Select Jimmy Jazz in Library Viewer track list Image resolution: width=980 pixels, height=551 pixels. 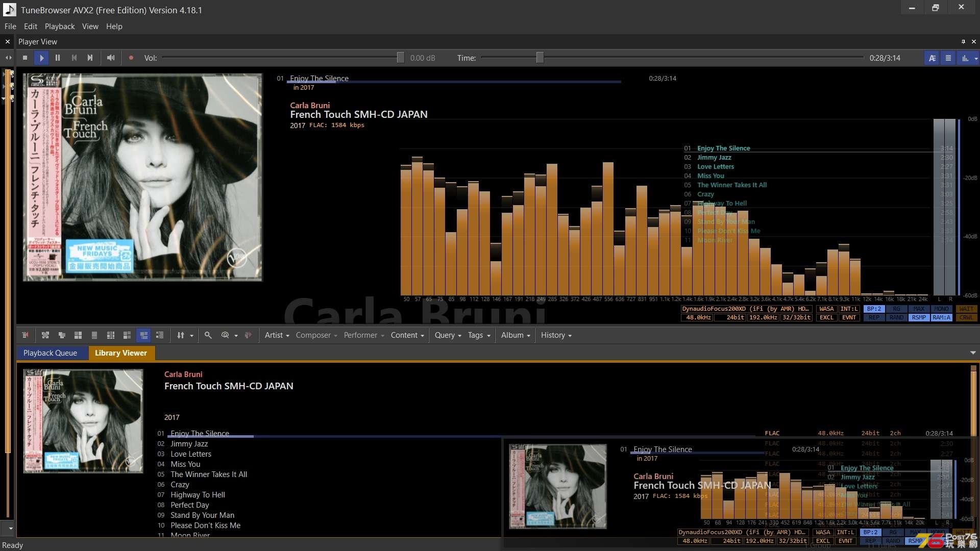(x=189, y=444)
